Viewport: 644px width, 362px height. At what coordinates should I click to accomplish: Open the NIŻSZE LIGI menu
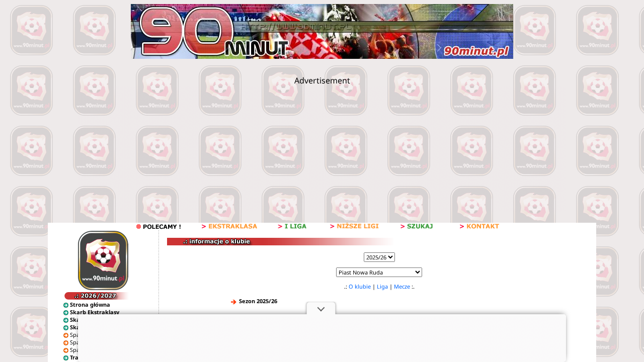(354, 227)
